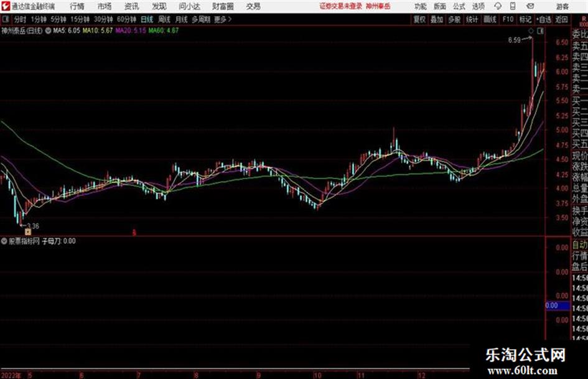Select the 多周期 multi-period tab
Viewport: 588px width, 379px height.
[x=201, y=19]
